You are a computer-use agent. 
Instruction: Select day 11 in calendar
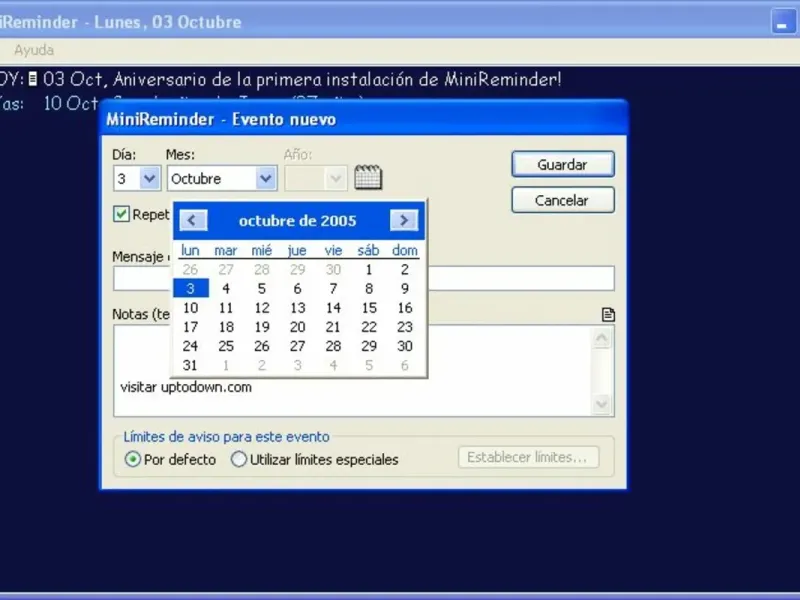226,308
